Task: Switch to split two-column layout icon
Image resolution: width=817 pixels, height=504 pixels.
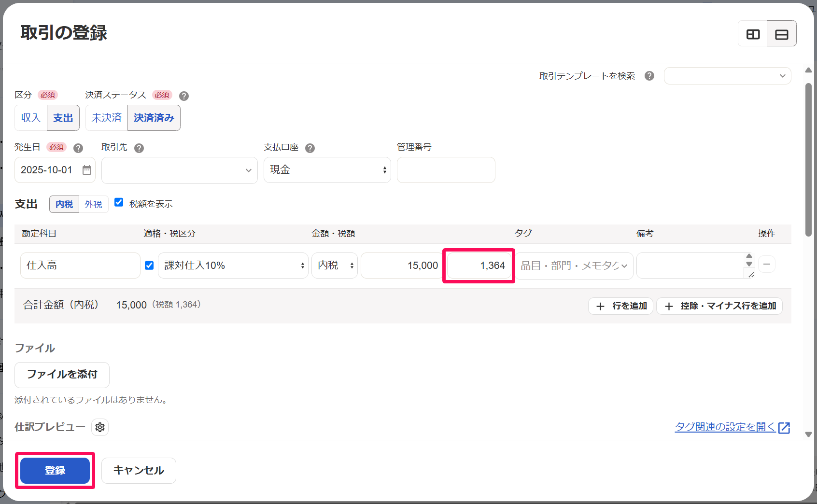Action: (x=753, y=34)
